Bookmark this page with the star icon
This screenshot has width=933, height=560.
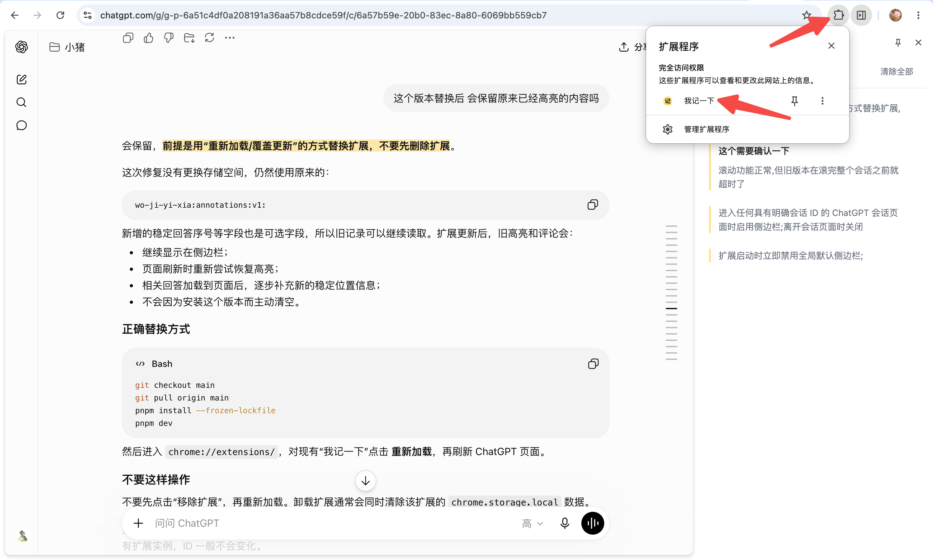[806, 15]
